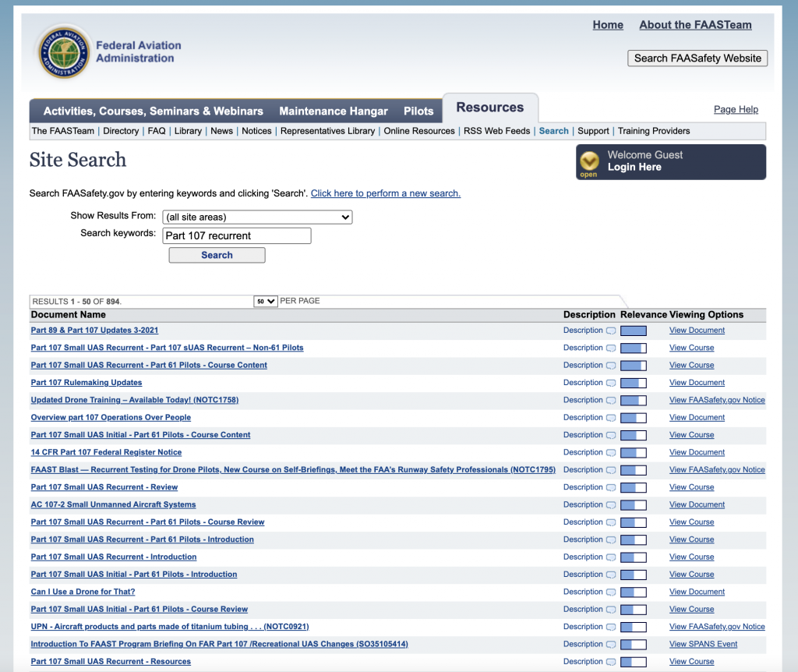Expand the Welcome Guest login panel
The image size is (798, 672).
pyautogui.click(x=670, y=161)
